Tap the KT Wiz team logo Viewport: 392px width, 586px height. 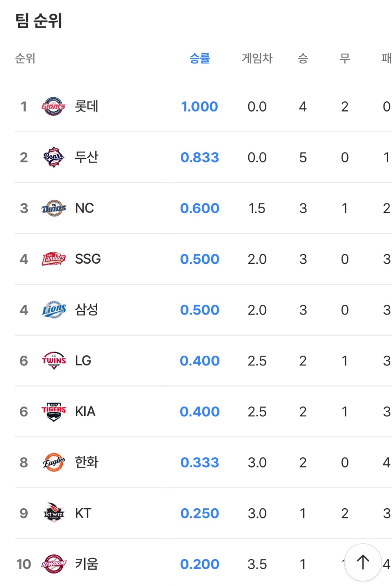(x=53, y=514)
